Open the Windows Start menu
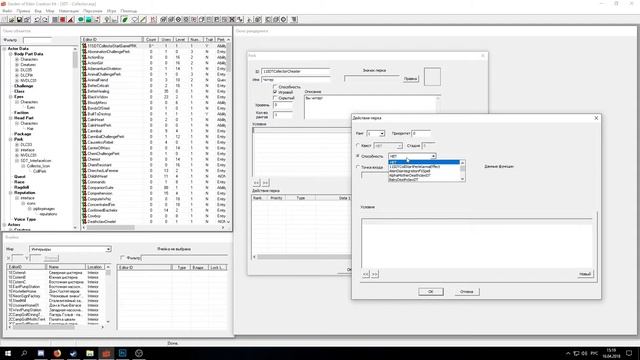The height and width of the screenshot is (360, 640). (8, 353)
